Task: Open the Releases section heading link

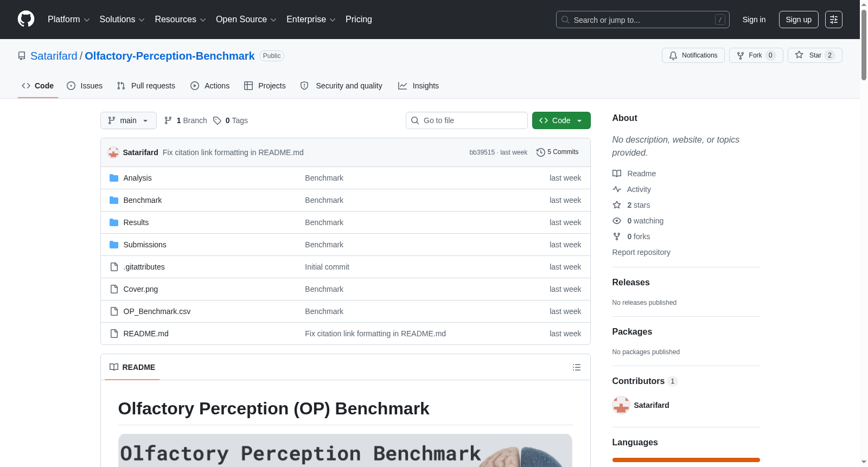Action: [631, 283]
